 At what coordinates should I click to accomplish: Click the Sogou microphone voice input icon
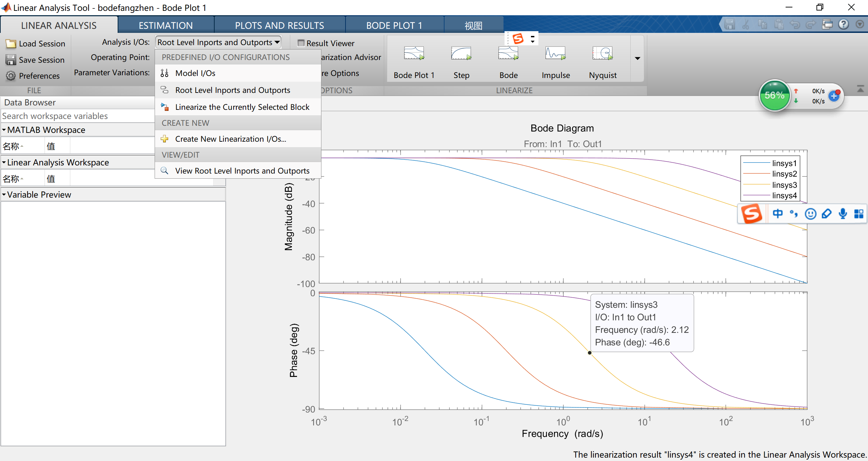pos(843,214)
